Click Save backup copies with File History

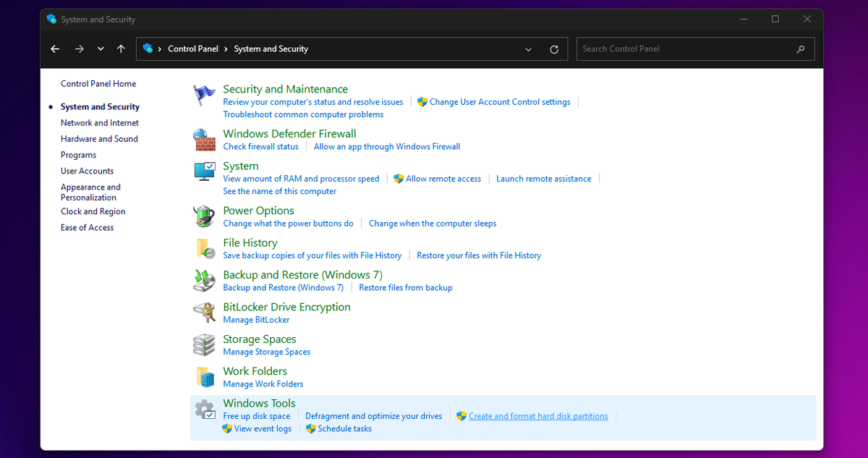point(312,255)
